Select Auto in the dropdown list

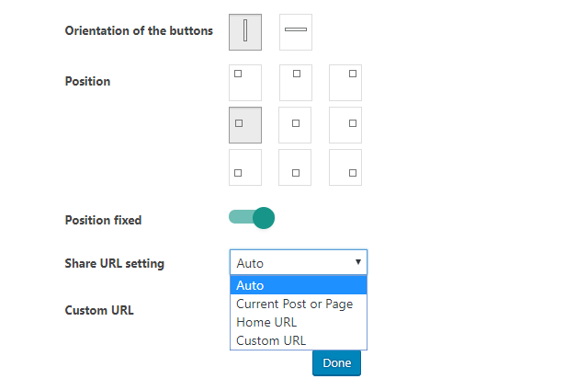click(299, 285)
